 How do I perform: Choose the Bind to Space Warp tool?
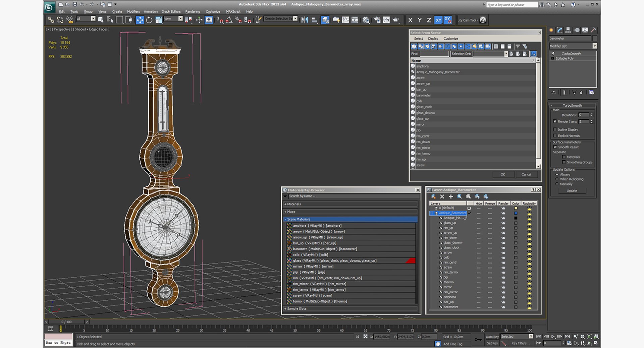coord(69,20)
